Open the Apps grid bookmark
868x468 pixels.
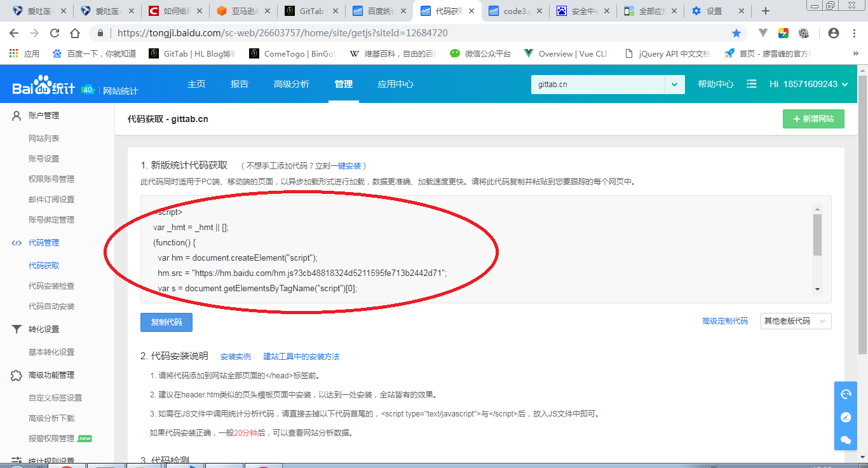pyautogui.click(x=24, y=54)
